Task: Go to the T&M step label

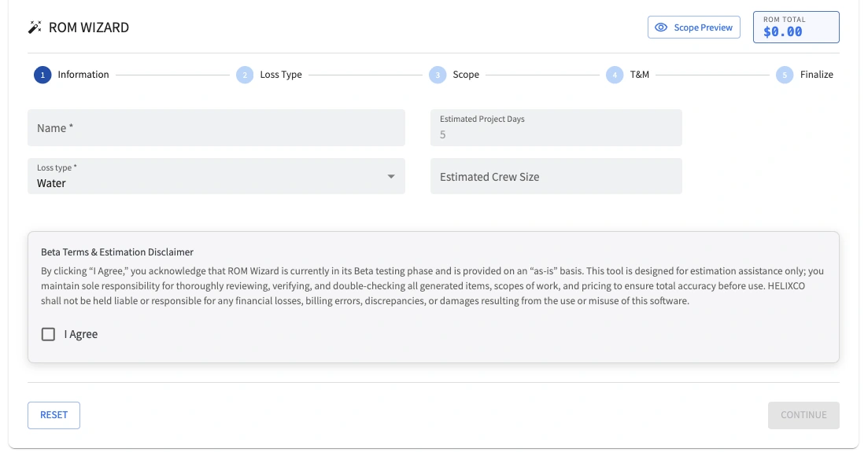Action: [639, 75]
